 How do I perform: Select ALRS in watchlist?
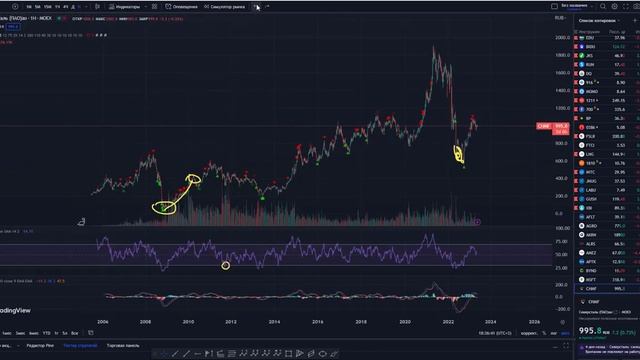click(607, 244)
